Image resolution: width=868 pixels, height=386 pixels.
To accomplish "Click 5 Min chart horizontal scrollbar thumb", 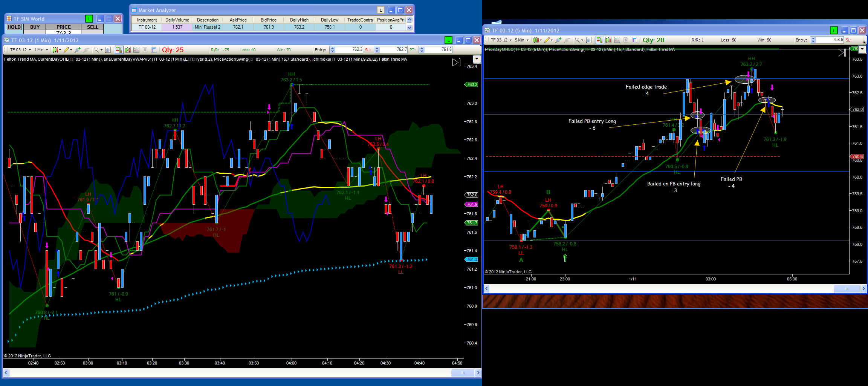I will [x=847, y=289].
